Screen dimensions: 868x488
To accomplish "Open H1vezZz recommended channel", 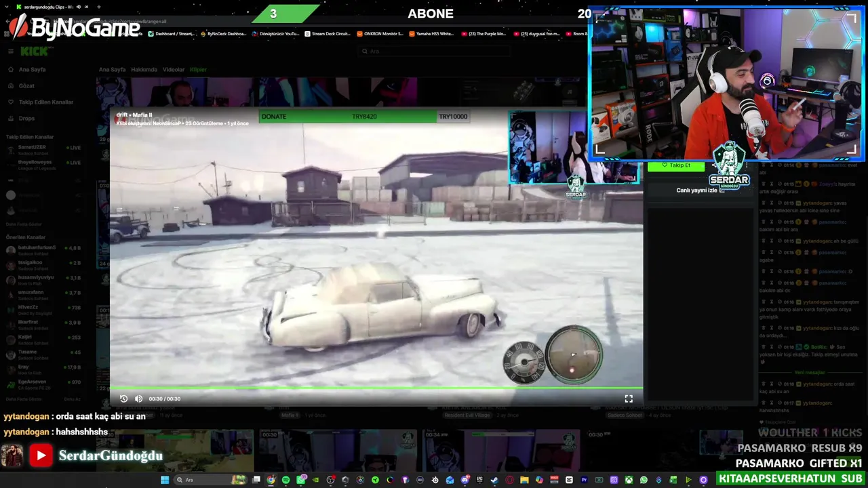I will (43, 309).
